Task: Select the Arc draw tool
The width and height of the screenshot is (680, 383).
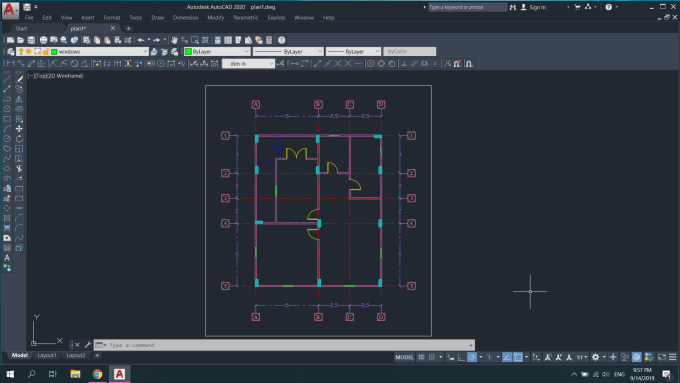Action: click(x=7, y=129)
